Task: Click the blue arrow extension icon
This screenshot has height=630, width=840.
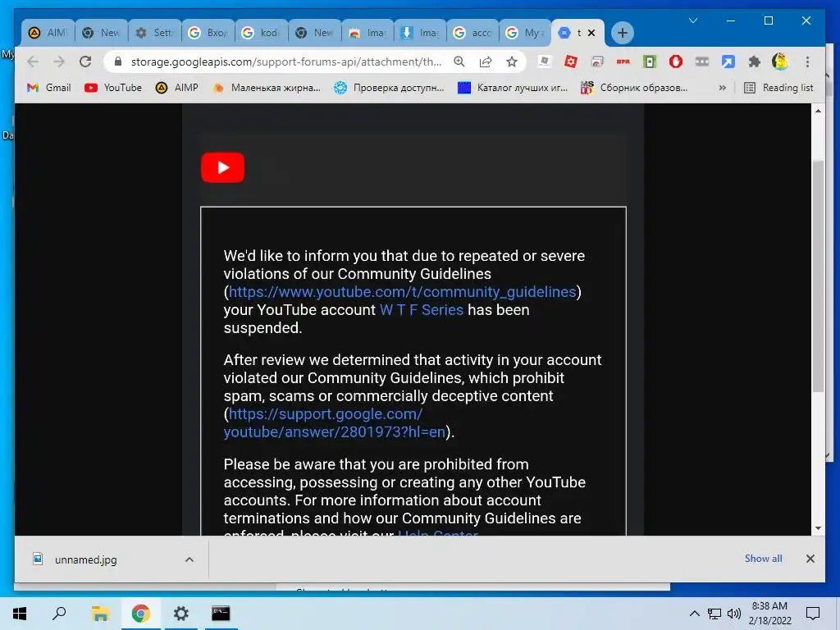Action: [728, 62]
